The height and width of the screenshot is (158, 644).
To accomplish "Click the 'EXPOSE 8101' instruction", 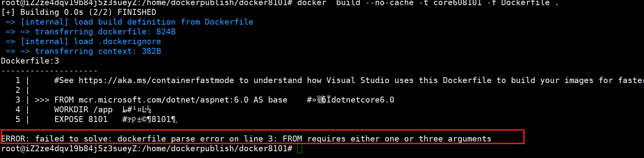I will 81,119.
